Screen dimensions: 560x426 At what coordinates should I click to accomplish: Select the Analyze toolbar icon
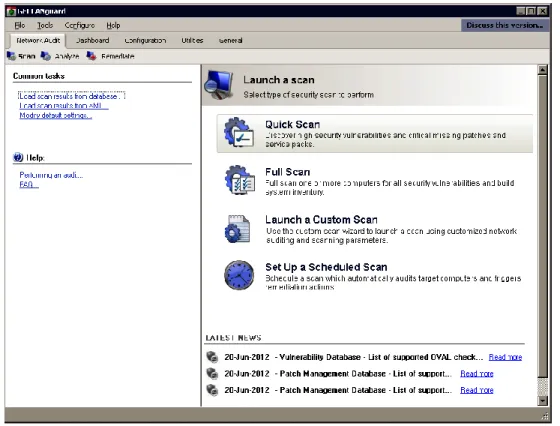point(45,56)
